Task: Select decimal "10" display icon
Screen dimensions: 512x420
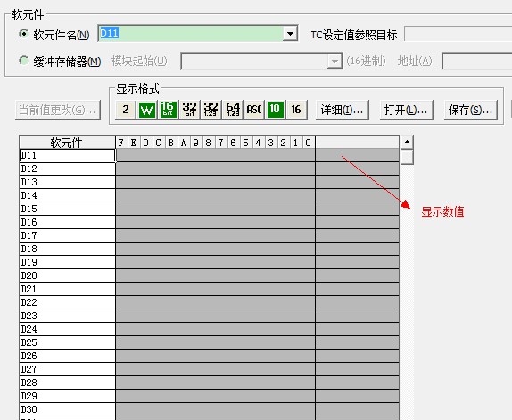Action: tap(275, 110)
